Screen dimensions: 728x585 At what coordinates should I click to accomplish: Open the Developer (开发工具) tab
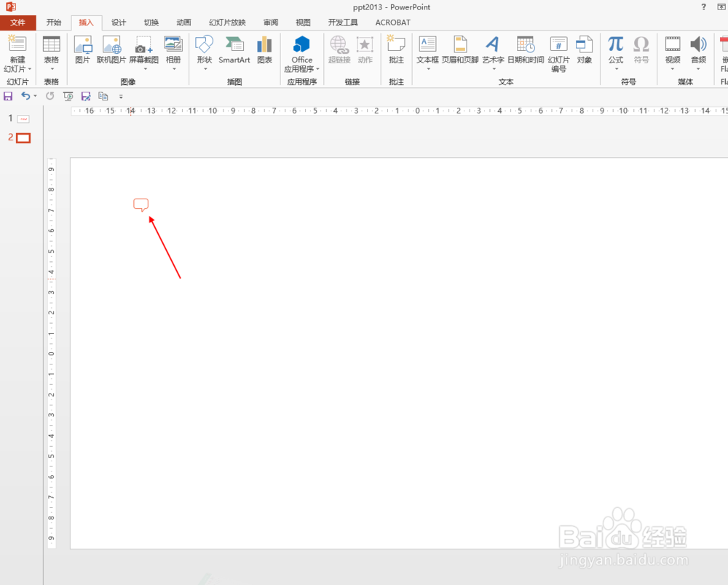click(343, 23)
